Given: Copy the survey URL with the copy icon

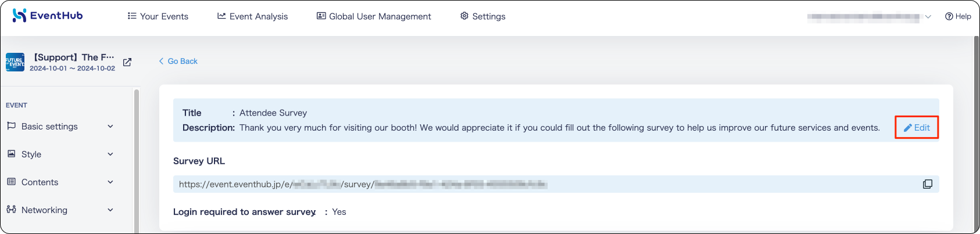Looking at the screenshot, I should point(928,184).
